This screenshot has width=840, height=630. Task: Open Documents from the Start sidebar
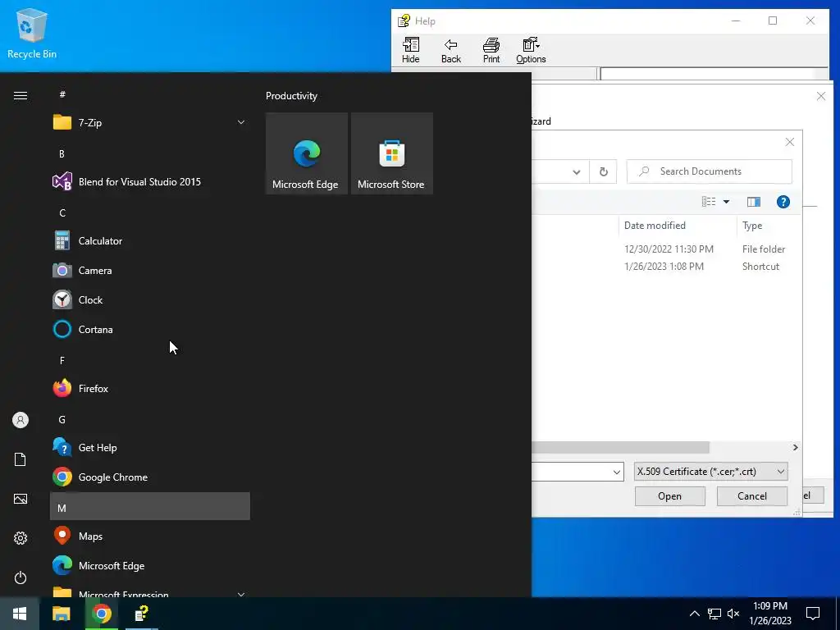pos(21,459)
